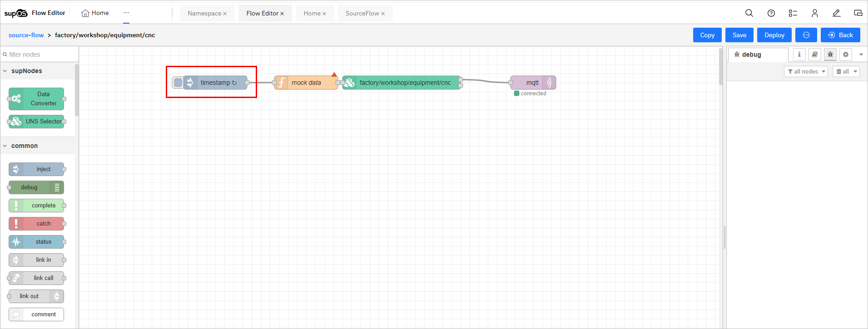Viewport: 868px width, 329px height.
Task: Focus the filter nodes search field
Action: pos(40,54)
